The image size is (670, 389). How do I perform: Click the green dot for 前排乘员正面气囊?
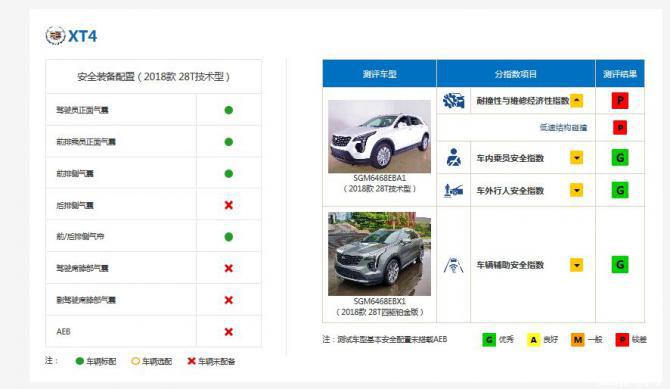coord(229,142)
